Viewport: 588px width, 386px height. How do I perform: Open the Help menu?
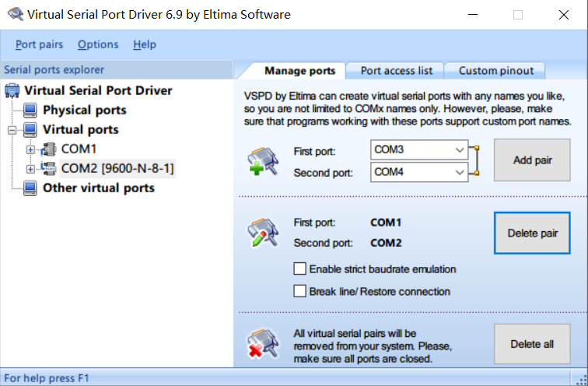pyautogui.click(x=145, y=44)
